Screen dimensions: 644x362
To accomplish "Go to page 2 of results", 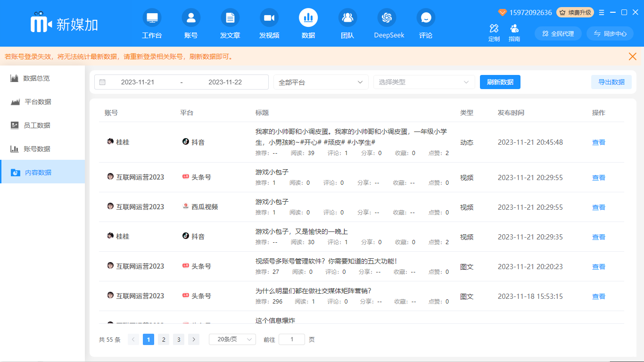I will [x=164, y=339].
